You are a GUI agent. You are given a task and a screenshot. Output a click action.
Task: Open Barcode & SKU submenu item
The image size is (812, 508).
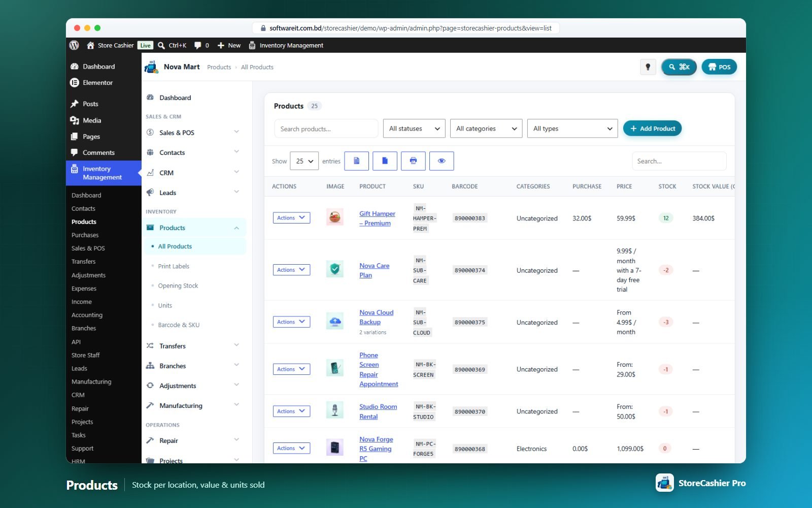coord(179,325)
